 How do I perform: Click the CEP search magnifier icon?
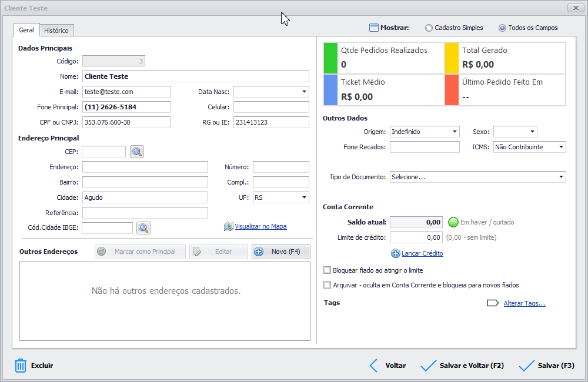tap(137, 152)
